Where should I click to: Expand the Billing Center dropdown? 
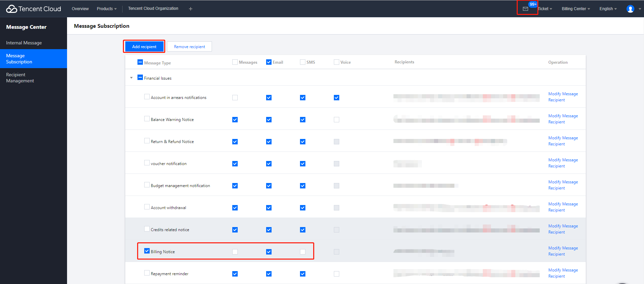[x=575, y=9]
